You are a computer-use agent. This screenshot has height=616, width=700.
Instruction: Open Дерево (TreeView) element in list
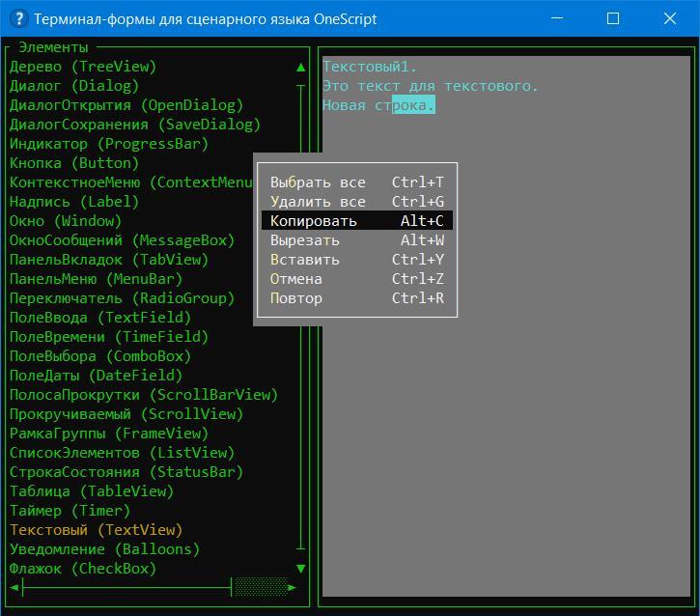click(83, 67)
